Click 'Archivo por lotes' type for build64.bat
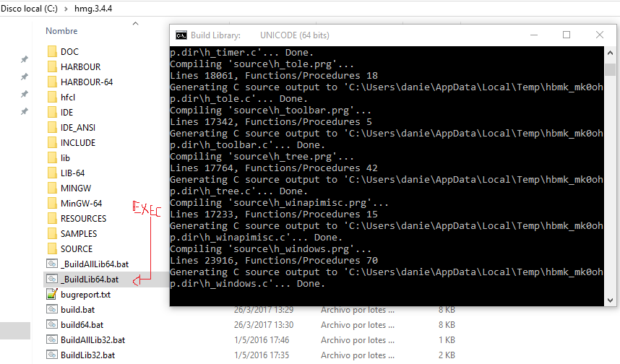 coord(358,325)
